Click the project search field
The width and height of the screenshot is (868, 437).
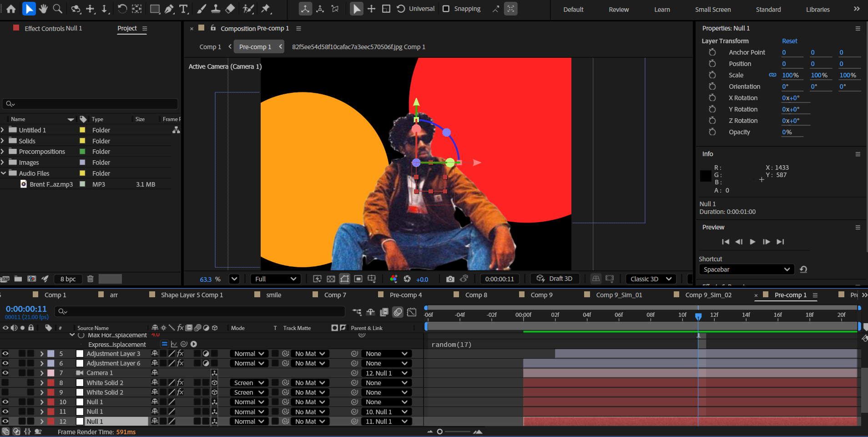pos(90,104)
